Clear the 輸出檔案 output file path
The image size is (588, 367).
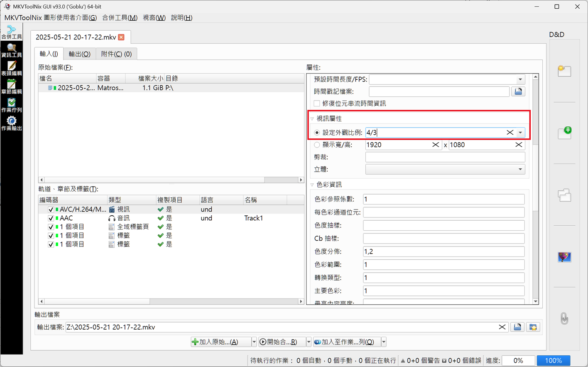pos(502,327)
